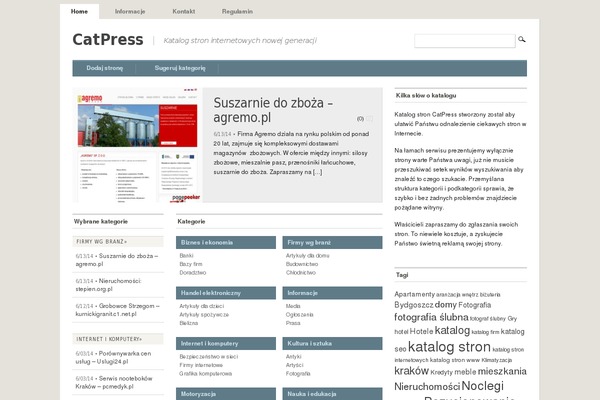Select Firmy internetowe subcategory
This screenshot has width=600, height=400.
point(201,365)
